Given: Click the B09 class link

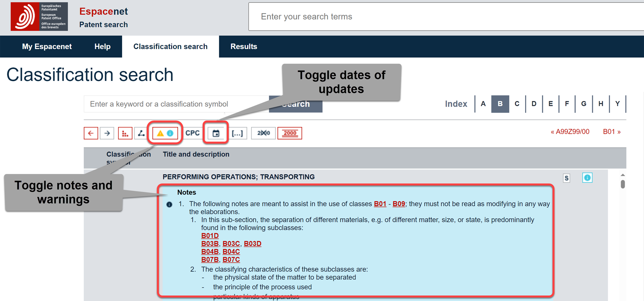Looking at the screenshot, I should 398,204.
